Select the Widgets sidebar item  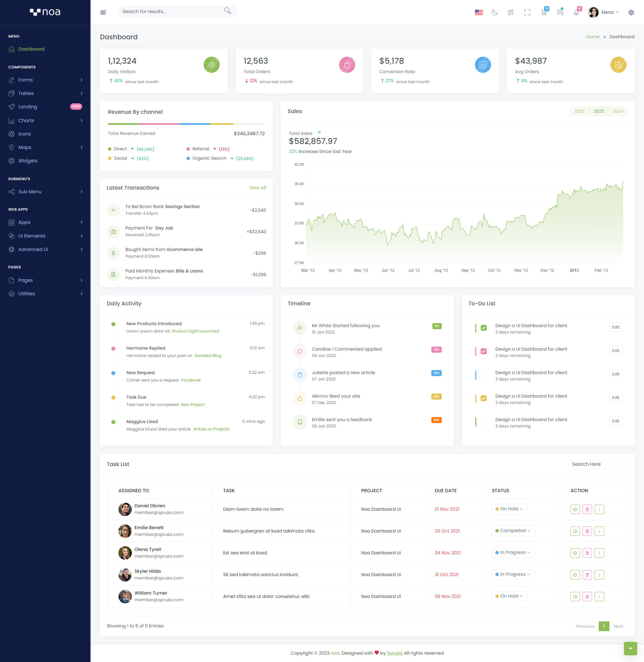click(x=28, y=161)
